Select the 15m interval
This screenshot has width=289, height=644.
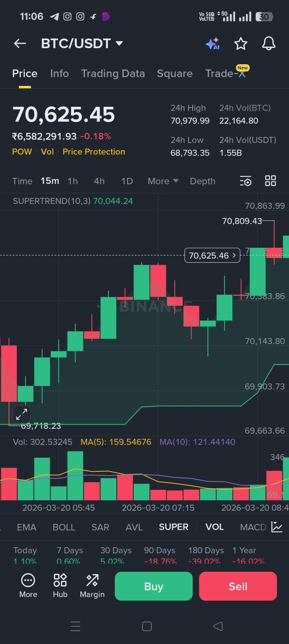50,181
